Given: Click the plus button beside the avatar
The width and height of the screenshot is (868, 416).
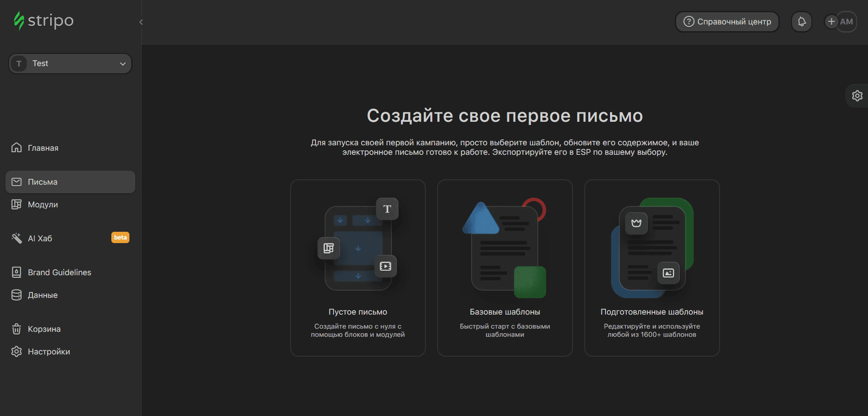Looking at the screenshot, I should point(831,22).
